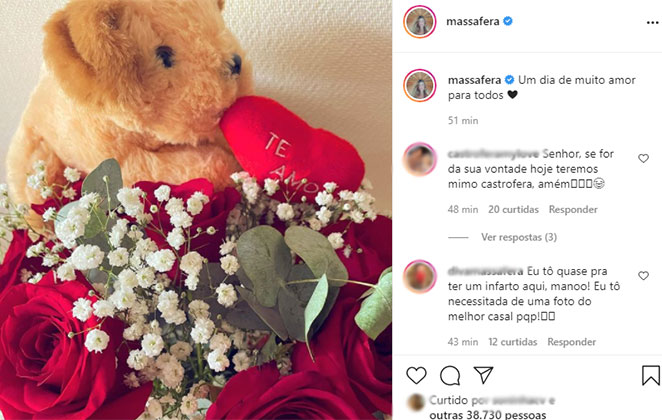Click Responder under the 43 min comment
The width and height of the screenshot is (662, 420).
point(572,342)
